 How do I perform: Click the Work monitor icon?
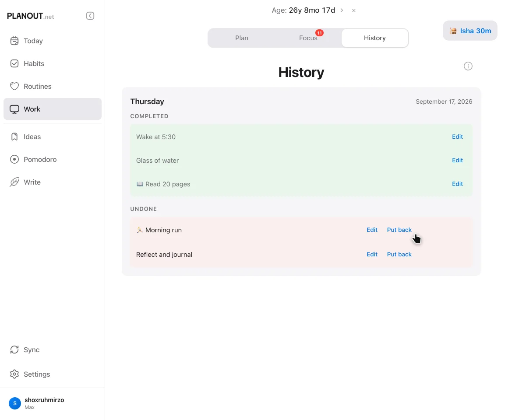pyautogui.click(x=14, y=109)
